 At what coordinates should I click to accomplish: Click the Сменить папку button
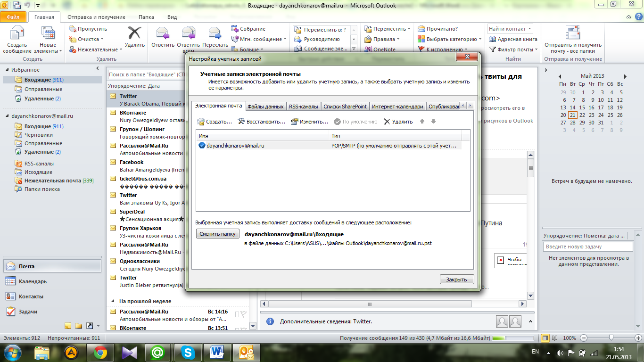[217, 234]
